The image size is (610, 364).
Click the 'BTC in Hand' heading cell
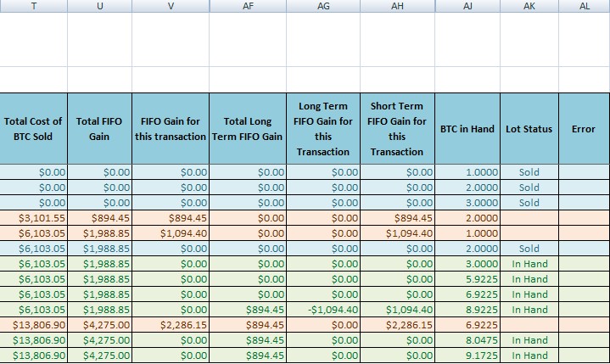tap(467, 129)
